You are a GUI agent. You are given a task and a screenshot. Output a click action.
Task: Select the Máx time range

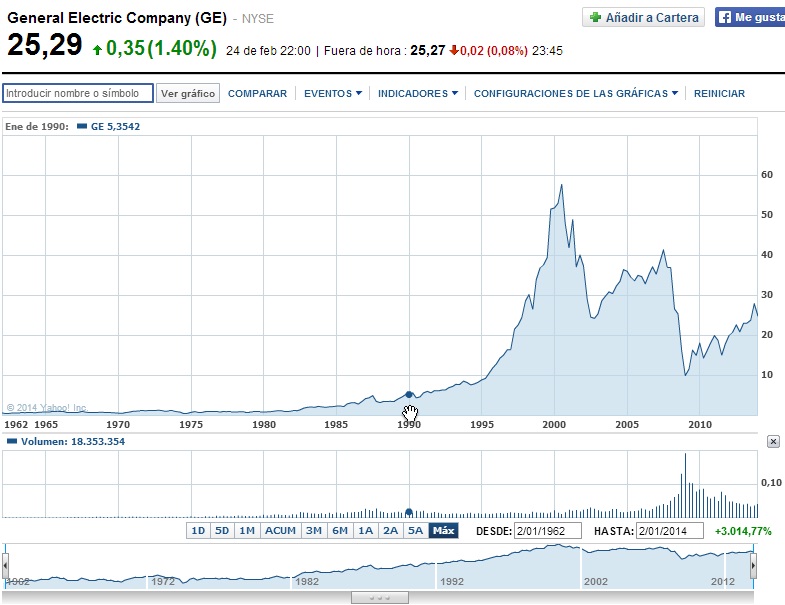point(444,530)
